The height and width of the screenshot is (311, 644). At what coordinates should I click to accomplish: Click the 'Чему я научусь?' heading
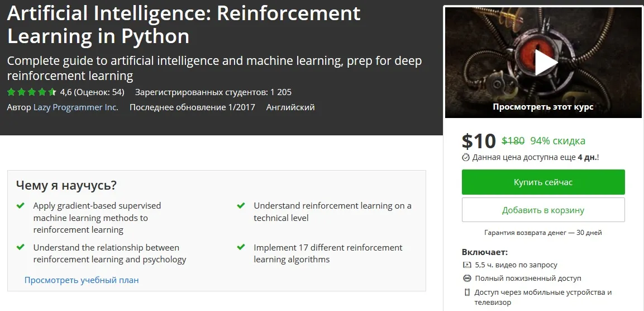pyautogui.click(x=66, y=185)
